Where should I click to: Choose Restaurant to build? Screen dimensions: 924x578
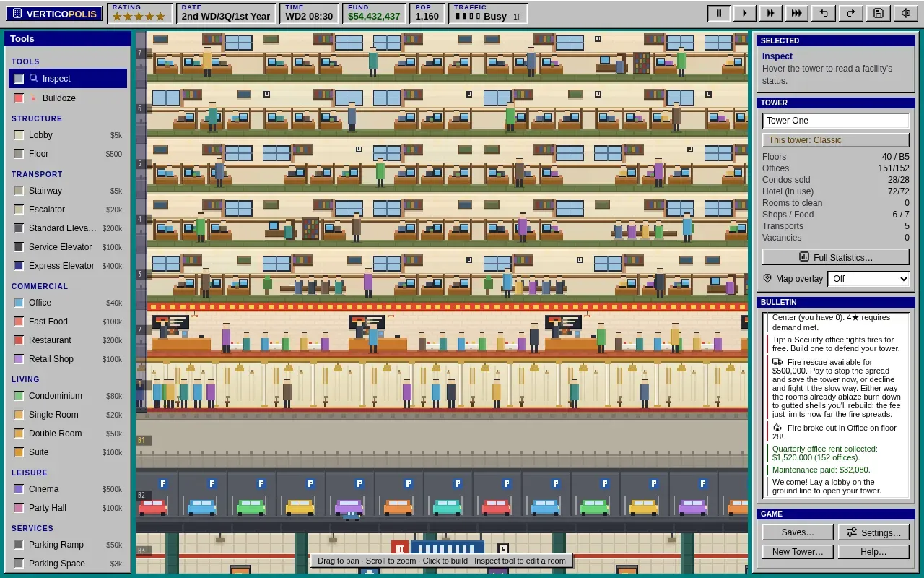coord(68,340)
